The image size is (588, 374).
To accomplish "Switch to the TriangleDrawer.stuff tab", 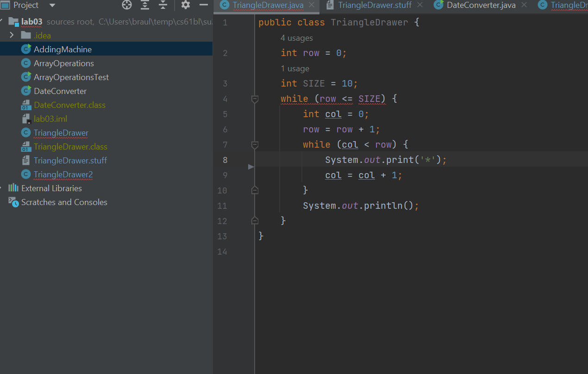I will tap(374, 5).
